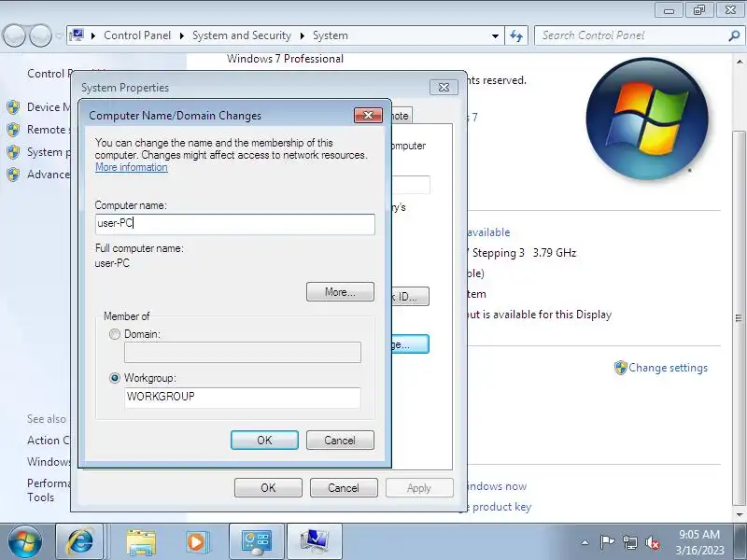
Task: Confirm Computer Name changes with OK
Action: click(264, 440)
